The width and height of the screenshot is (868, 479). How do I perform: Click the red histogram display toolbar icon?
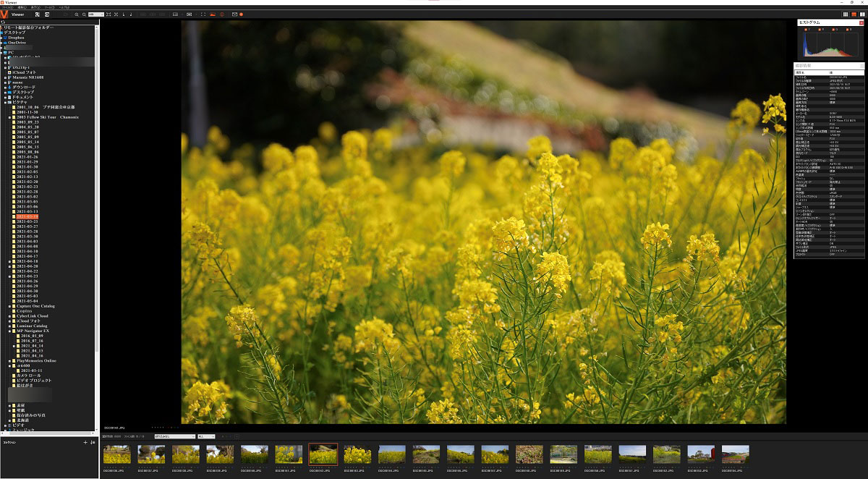[x=213, y=14]
